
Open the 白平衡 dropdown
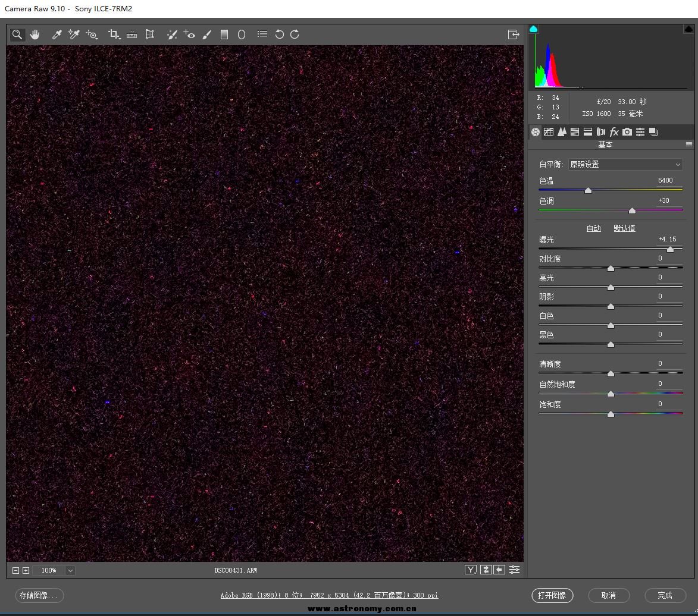click(x=625, y=165)
